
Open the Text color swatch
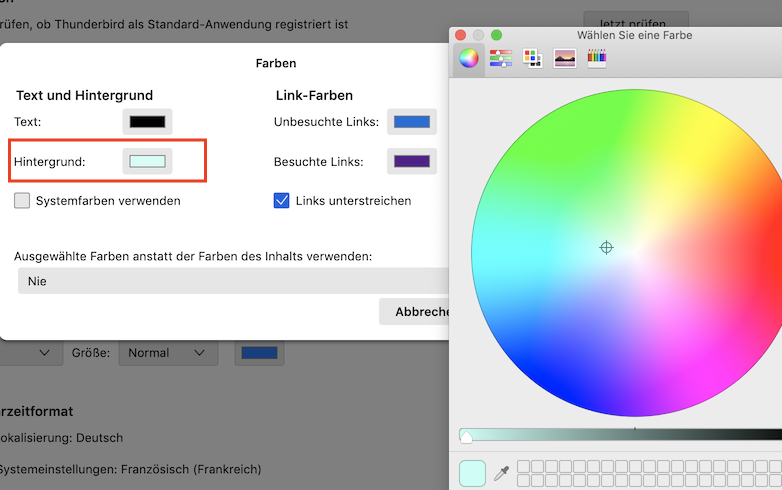point(147,122)
